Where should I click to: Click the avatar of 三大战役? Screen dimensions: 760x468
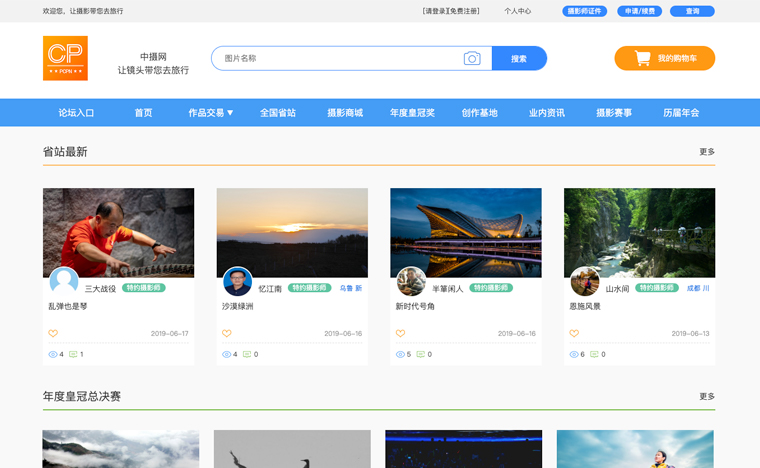point(64,281)
